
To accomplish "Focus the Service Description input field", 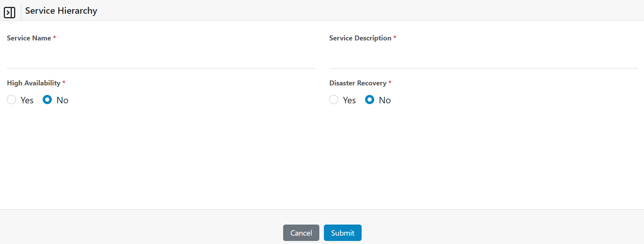I will (483, 59).
